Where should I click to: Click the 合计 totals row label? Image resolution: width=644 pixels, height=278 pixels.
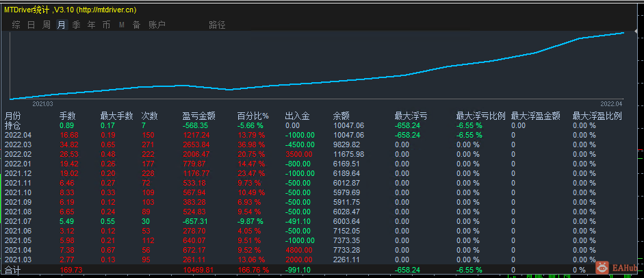12,270
